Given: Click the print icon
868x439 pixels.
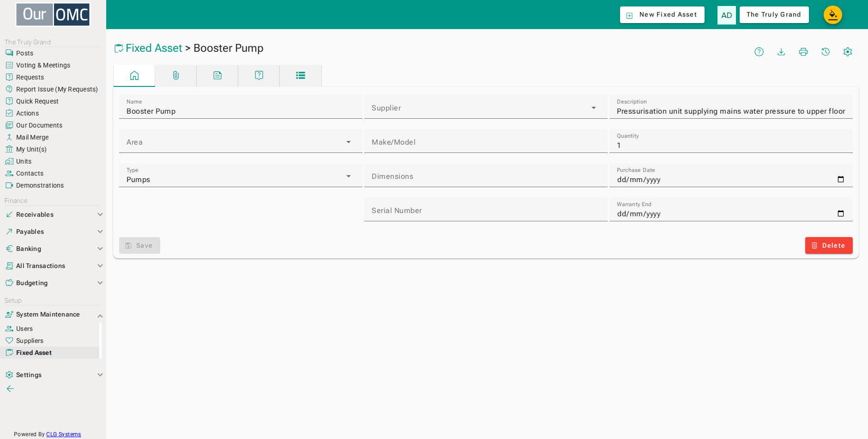Looking at the screenshot, I should 803,52.
